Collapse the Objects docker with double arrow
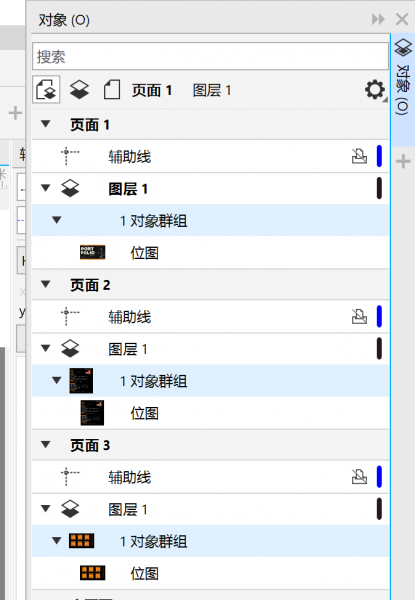The height and width of the screenshot is (600, 415). [378, 19]
